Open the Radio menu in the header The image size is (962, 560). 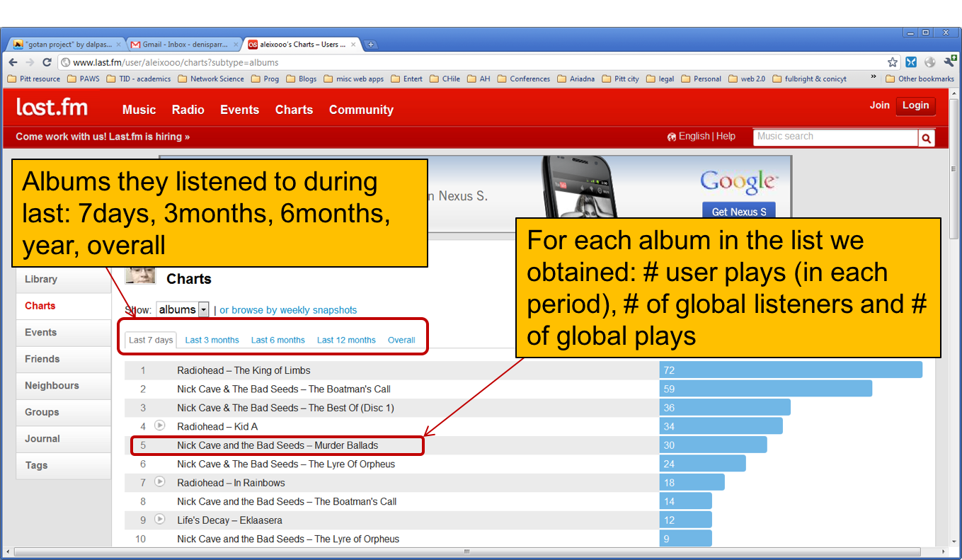click(x=188, y=110)
